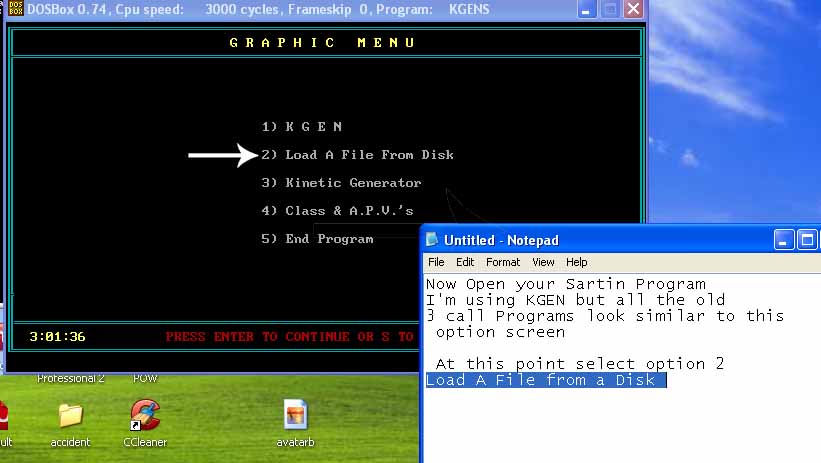The height and width of the screenshot is (463, 821).
Task: Click the DOSBox icon in the title bar
Action: point(16,8)
